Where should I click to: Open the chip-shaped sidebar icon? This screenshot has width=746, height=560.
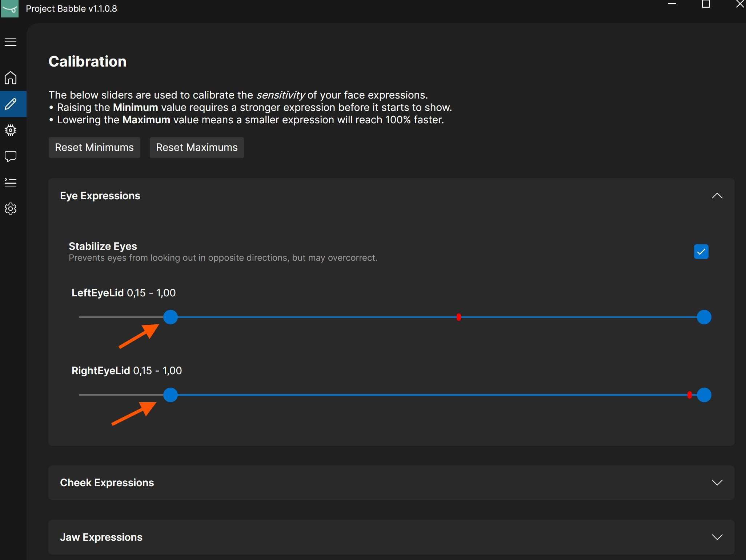[11, 130]
